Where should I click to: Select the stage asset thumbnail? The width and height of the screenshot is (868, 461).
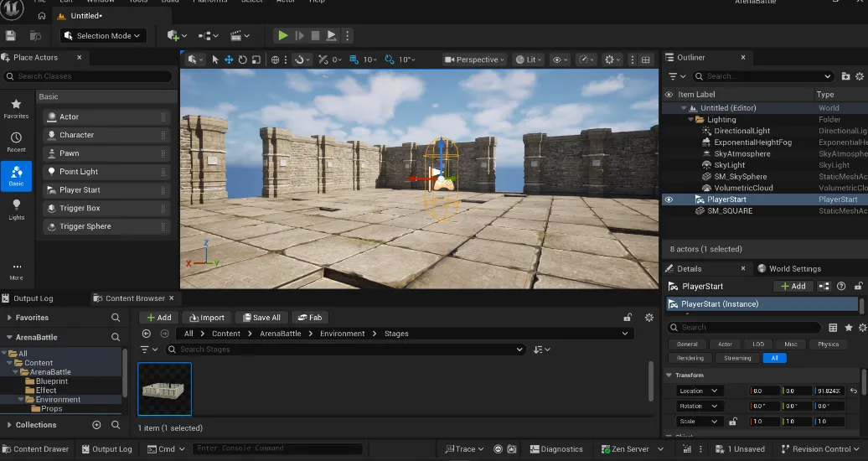click(165, 389)
